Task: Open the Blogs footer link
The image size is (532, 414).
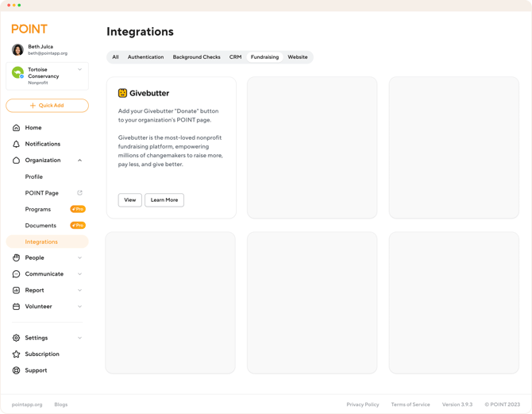Action: point(60,404)
